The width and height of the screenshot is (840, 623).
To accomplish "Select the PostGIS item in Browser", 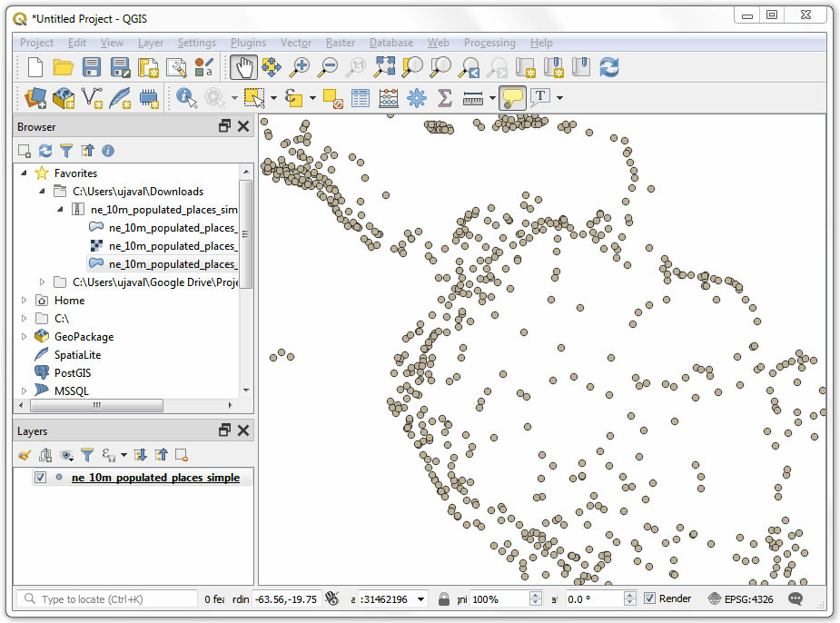I will 72,373.
